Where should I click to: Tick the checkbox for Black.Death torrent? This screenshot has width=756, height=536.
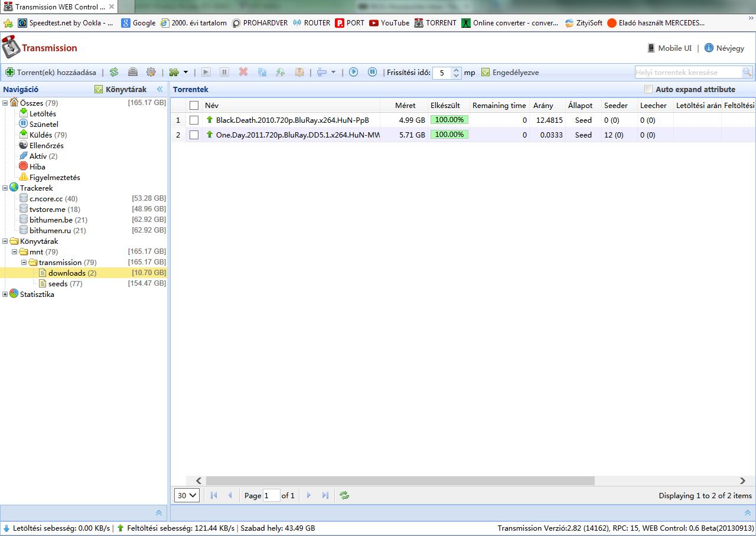[194, 120]
